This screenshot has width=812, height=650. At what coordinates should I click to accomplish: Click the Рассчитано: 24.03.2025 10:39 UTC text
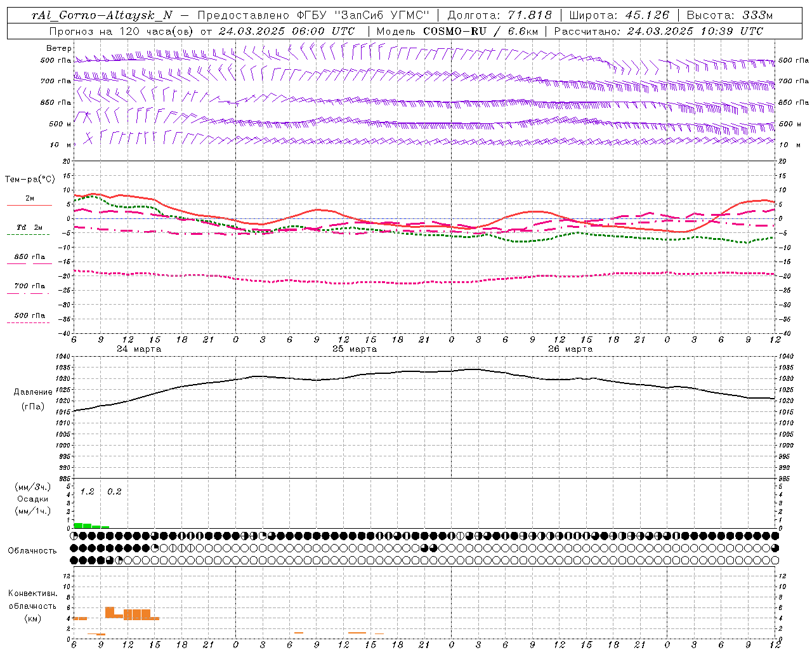point(658,31)
